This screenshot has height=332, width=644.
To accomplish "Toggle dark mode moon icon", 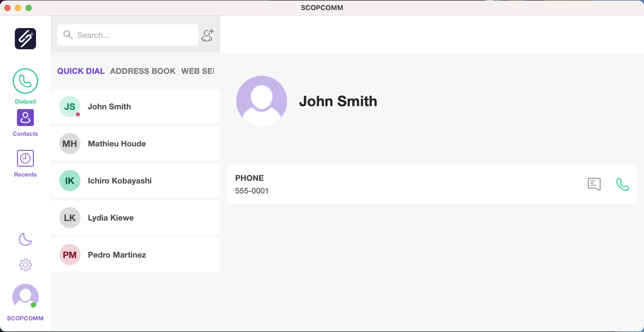I will coord(25,239).
